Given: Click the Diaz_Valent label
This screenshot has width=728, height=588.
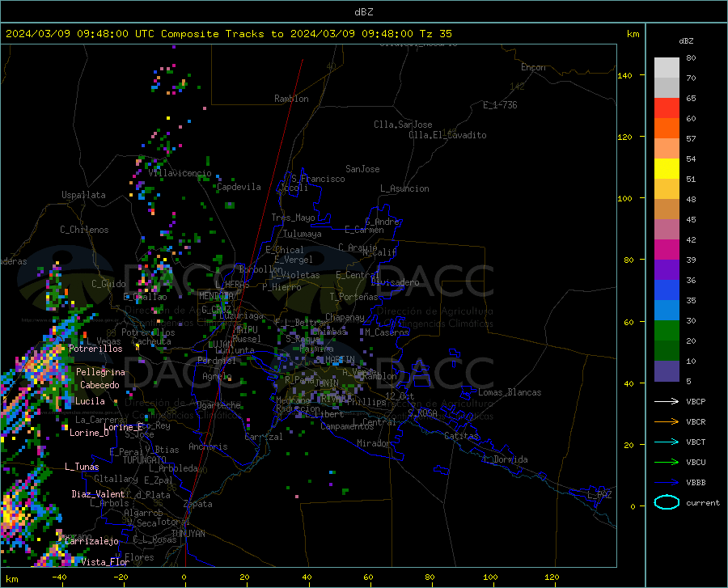Looking at the screenshot, I should click(98, 494).
